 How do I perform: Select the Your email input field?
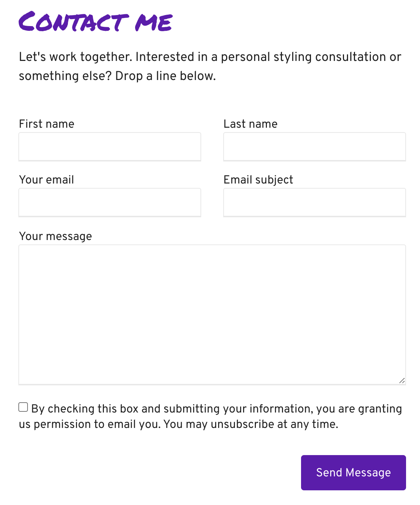click(110, 202)
